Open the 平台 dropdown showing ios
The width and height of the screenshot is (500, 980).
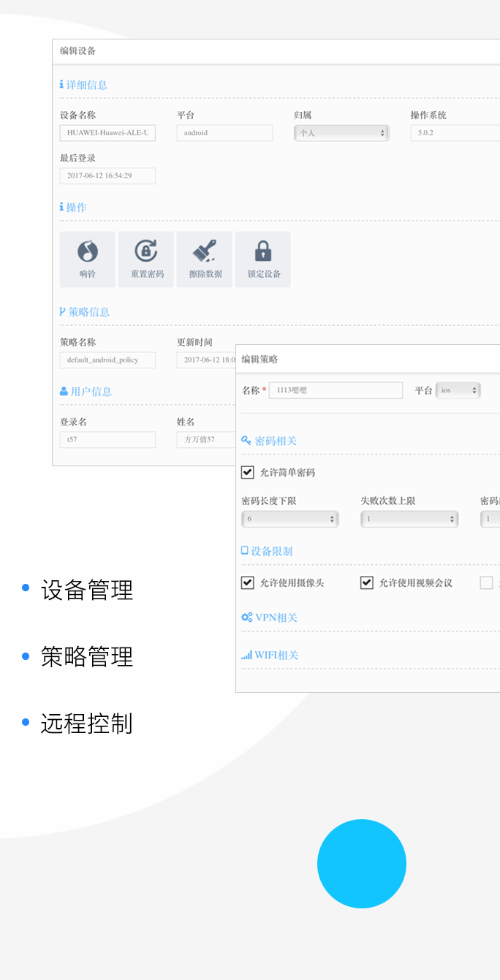click(x=458, y=390)
